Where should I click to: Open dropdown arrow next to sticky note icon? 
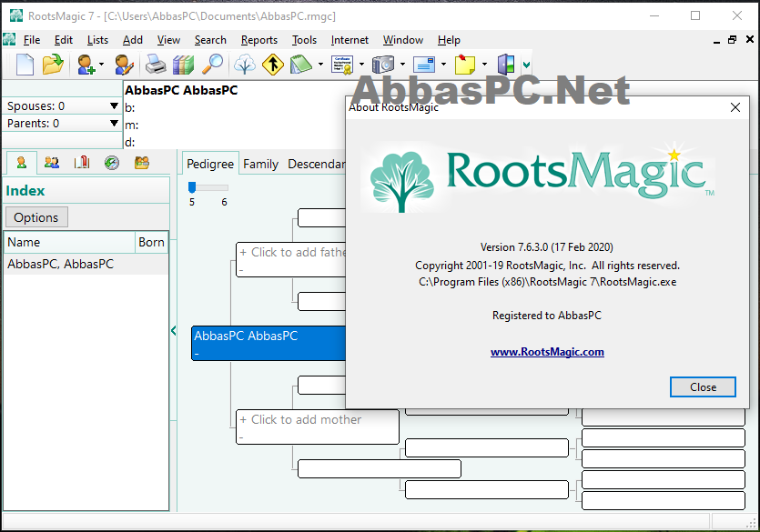coord(484,64)
